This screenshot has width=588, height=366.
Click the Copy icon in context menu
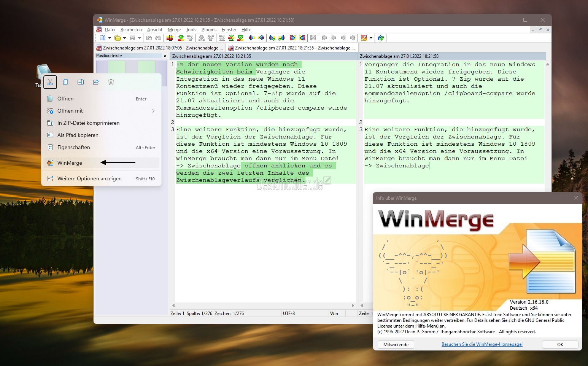[x=65, y=82]
